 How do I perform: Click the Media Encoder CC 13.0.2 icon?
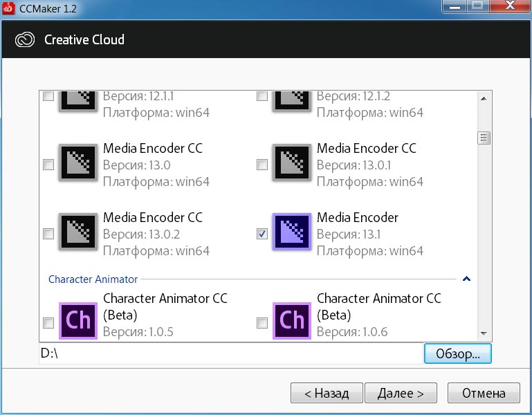[78, 232]
